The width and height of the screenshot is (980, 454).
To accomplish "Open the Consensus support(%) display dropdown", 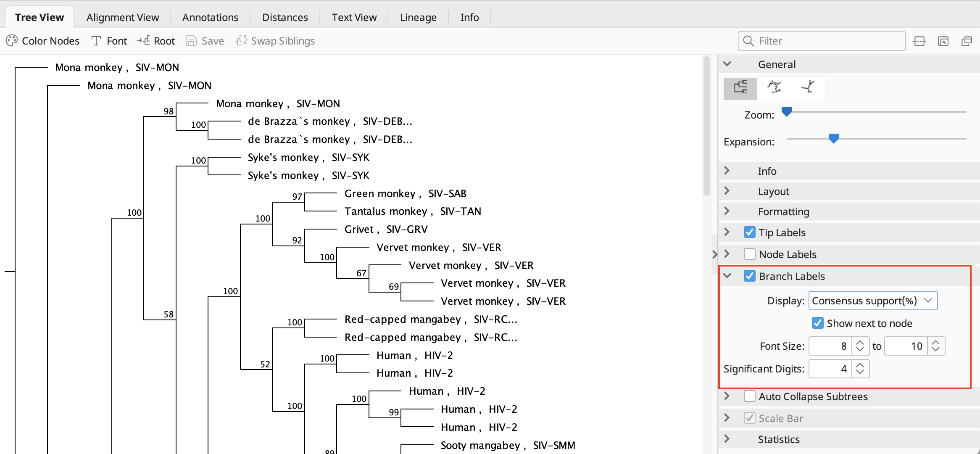I will pyautogui.click(x=872, y=301).
